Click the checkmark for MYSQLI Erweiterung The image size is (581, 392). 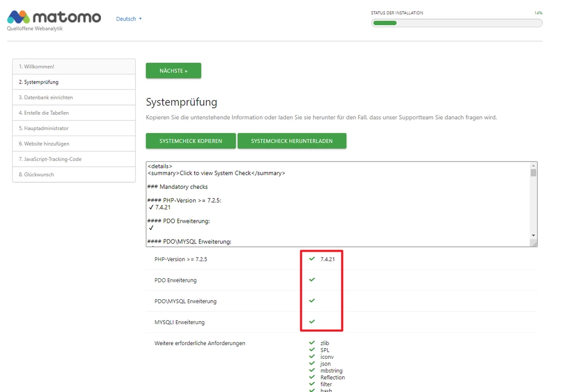pos(312,322)
